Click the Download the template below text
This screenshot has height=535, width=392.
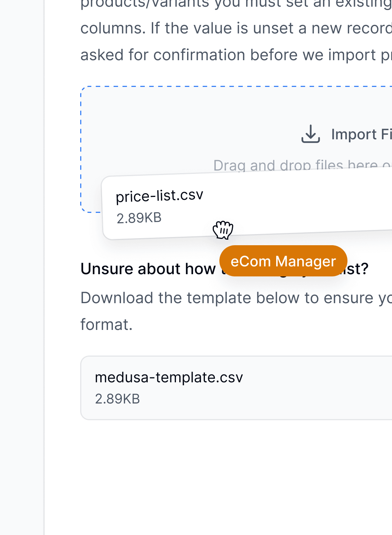pos(236,298)
